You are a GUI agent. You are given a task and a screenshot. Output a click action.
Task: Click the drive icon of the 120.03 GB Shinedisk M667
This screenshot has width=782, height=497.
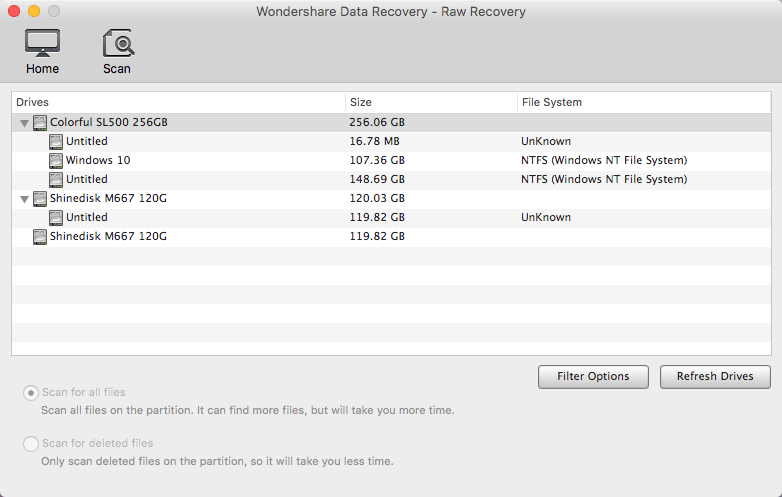[x=40, y=199]
